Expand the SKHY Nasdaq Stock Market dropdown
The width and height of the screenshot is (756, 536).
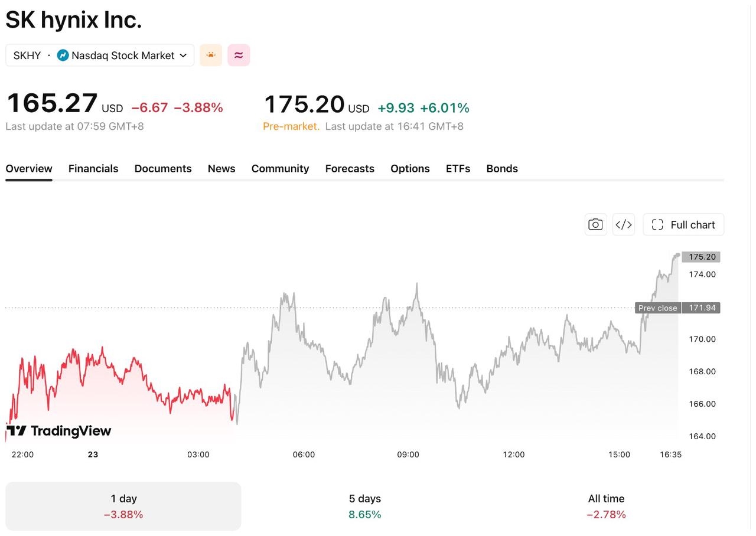100,55
